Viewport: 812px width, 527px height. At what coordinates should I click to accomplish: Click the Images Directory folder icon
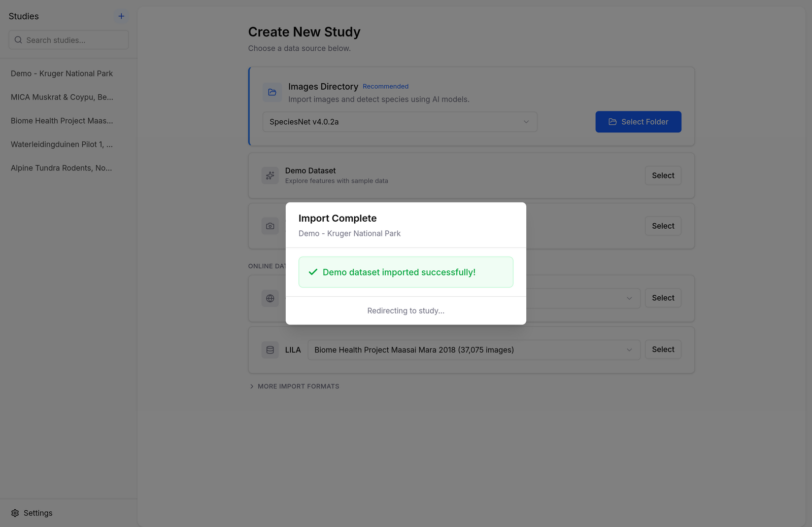coord(272,92)
